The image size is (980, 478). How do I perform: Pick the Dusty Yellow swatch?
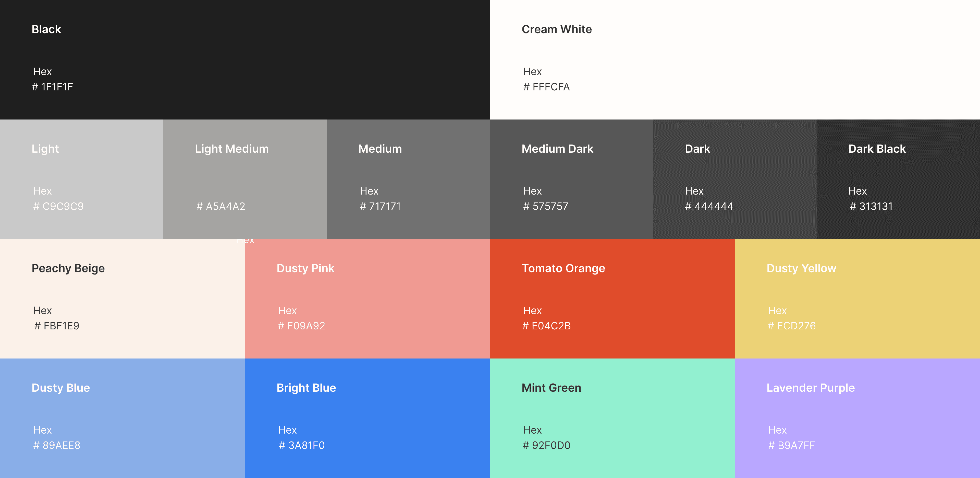click(857, 298)
